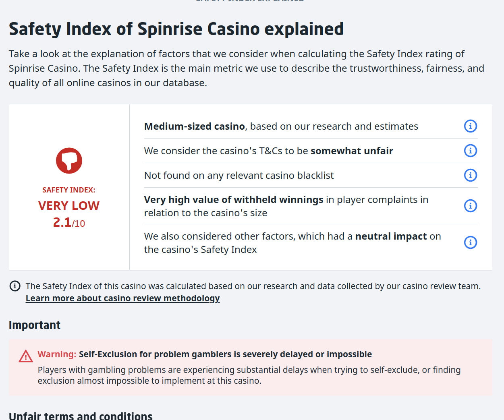Click the red thumbs-down Safety Index icon
504x420 pixels.
tap(69, 161)
